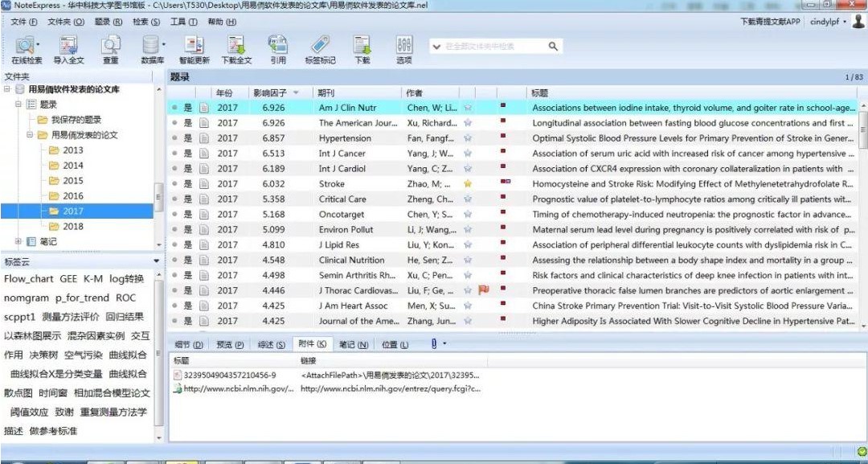Toggle the star on the Stroke journal row

468,184
